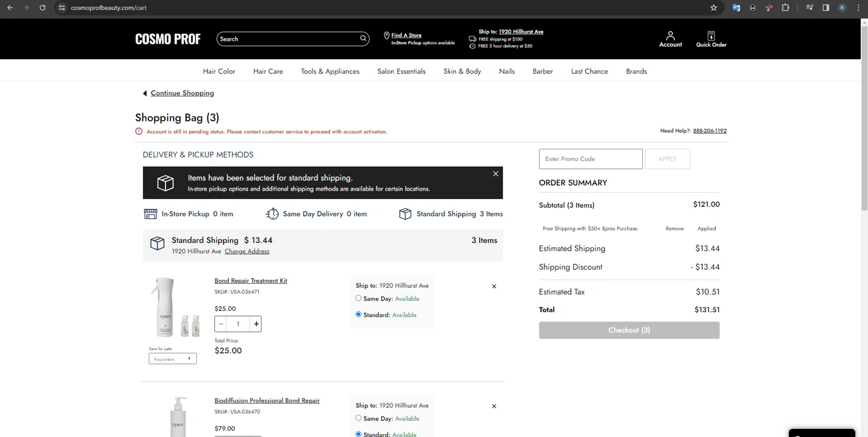The width and height of the screenshot is (868, 437).
Task: Click Ship to 1920 Hillhurst Ave header link
Action: 521,32
